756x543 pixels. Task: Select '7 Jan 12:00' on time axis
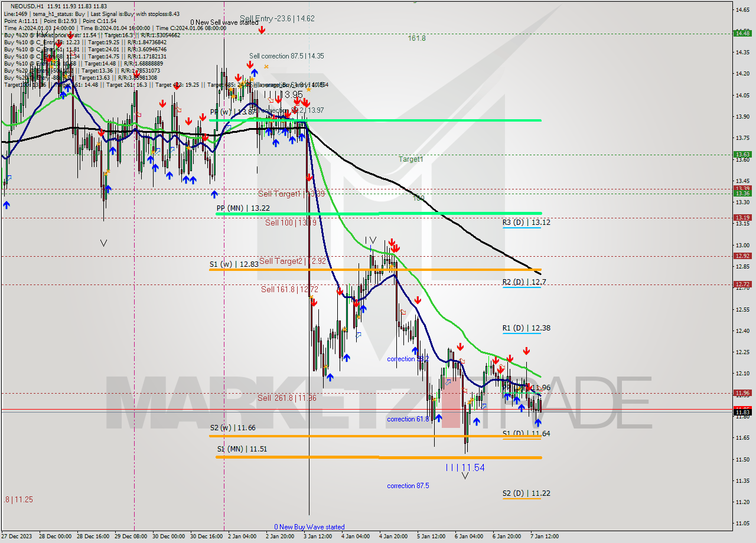[x=544, y=537]
